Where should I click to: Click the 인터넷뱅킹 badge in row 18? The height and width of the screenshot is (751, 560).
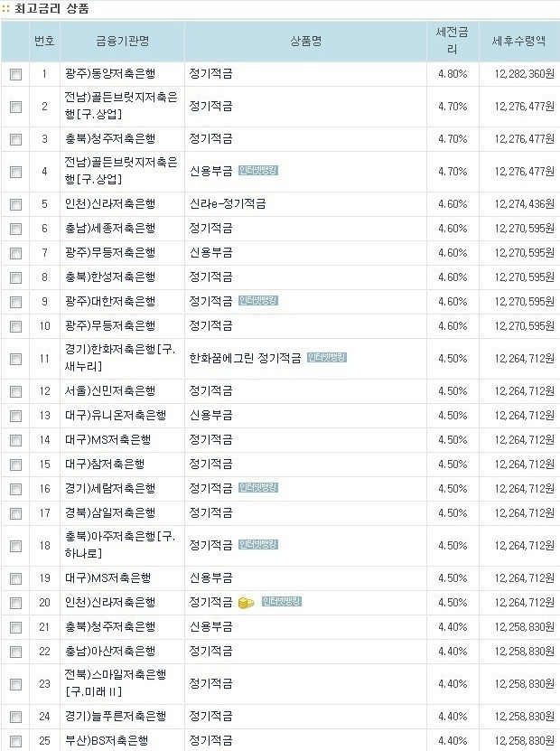pyautogui.click(x=258, y=545)
